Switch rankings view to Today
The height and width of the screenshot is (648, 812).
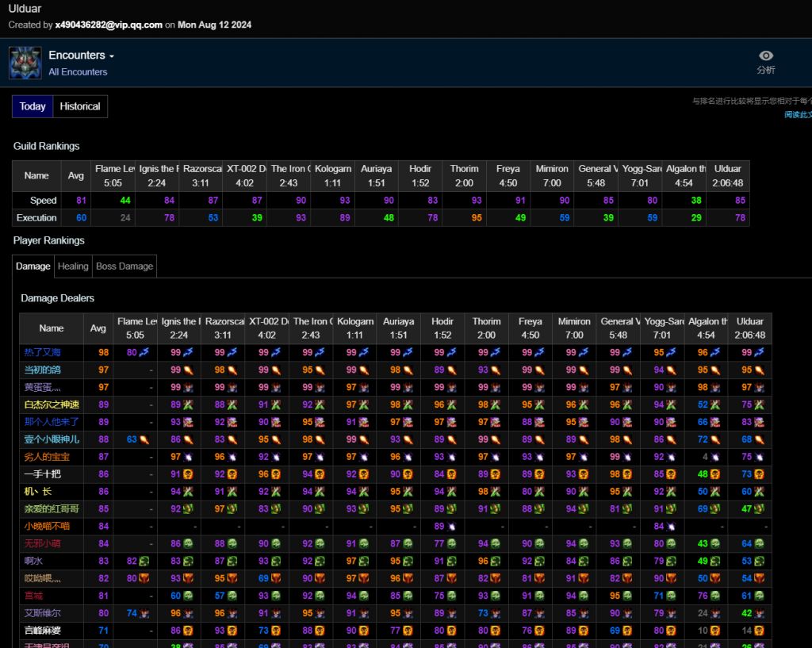point(33,106)
